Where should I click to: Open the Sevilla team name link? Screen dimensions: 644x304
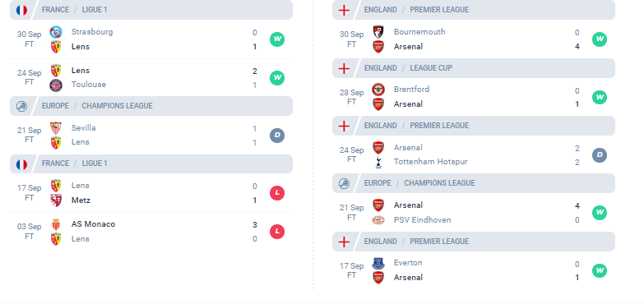pyautogui.click(x=83, y=128)
